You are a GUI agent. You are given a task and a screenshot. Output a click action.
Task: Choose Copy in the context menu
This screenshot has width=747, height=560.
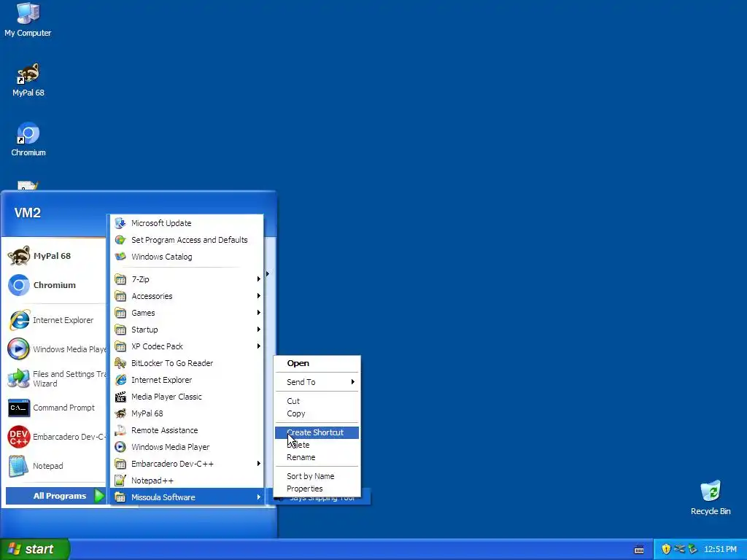pyautogui.click(x=317, y=413)
